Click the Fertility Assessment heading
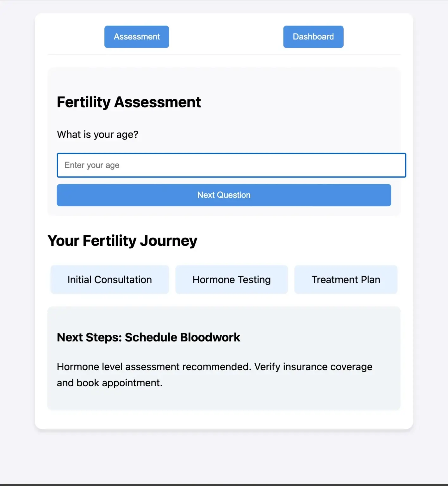The height and width of the screenshot is (486, 448). pyautogui.click(x=129, y=102)
